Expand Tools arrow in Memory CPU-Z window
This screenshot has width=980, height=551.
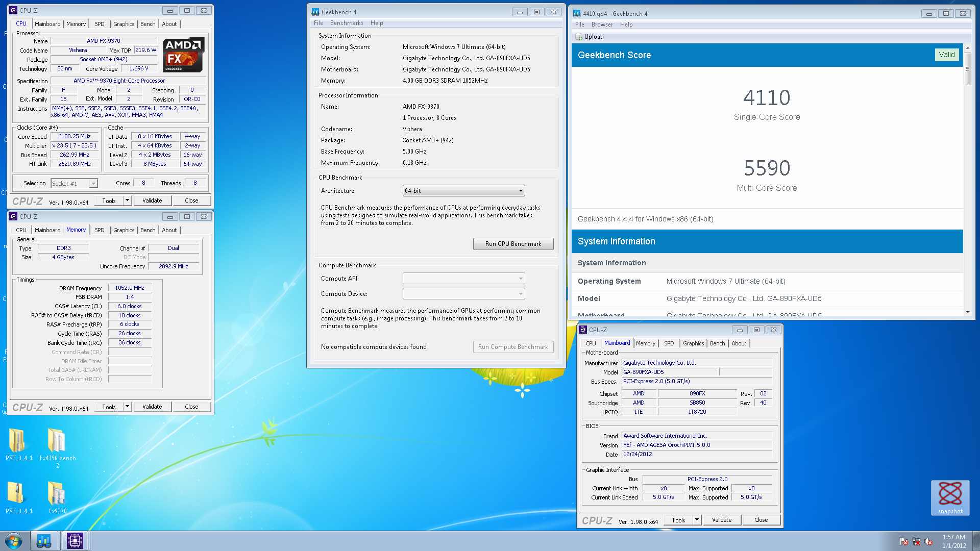click(127, 407)
